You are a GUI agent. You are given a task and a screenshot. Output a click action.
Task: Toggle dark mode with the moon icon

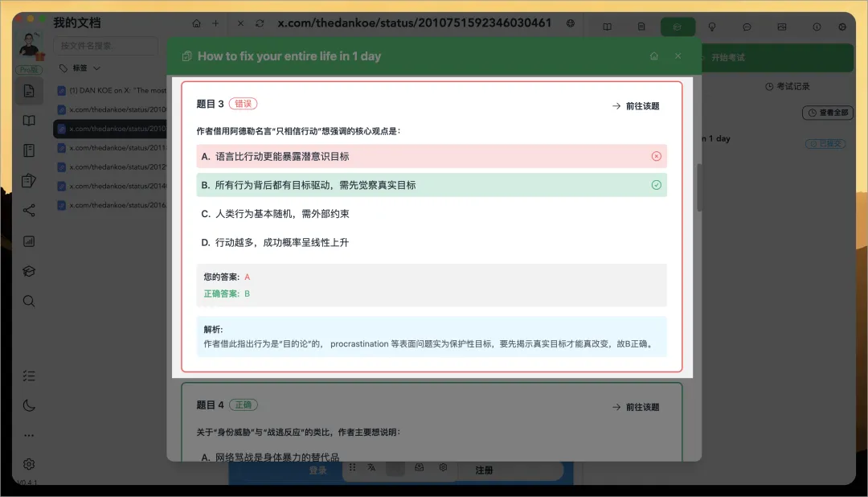tap(29, 405)
